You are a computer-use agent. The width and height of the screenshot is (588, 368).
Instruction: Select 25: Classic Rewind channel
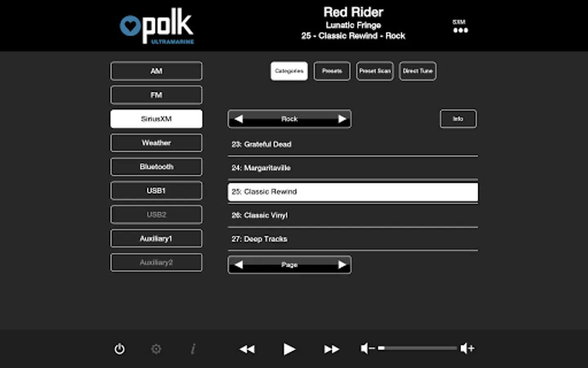[353, 192]
